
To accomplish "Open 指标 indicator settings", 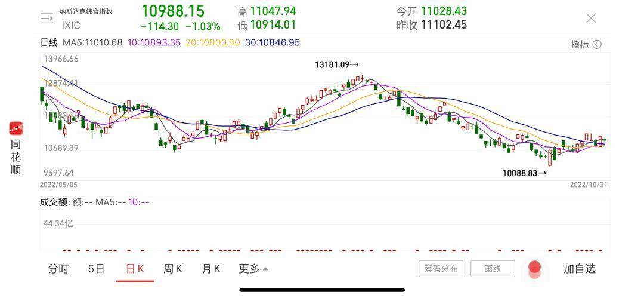I will tap(586, 44).
